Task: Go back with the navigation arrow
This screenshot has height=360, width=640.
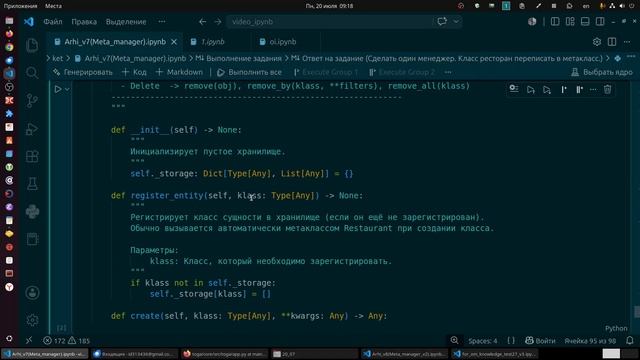Action: coord(202,22)
